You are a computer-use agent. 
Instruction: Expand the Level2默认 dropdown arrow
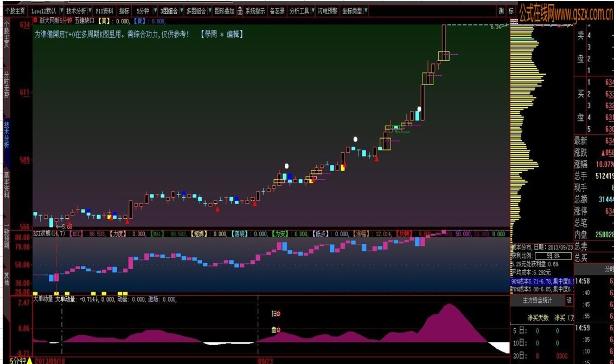click(x=61, y=11)
